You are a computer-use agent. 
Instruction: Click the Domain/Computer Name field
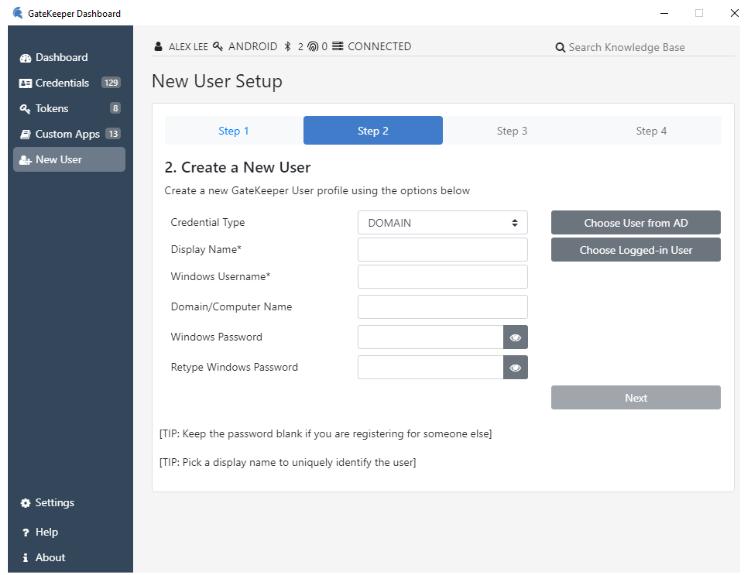pos(442,307)
